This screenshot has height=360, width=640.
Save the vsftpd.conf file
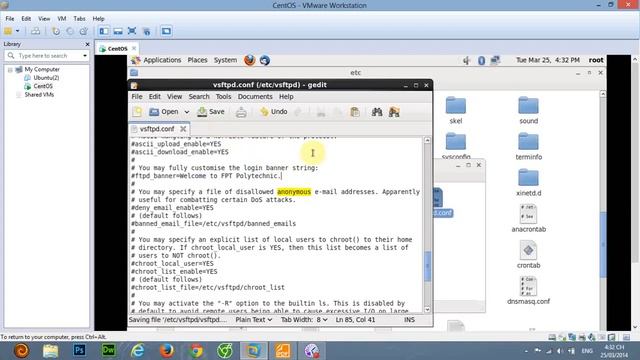tap(211, 112)
